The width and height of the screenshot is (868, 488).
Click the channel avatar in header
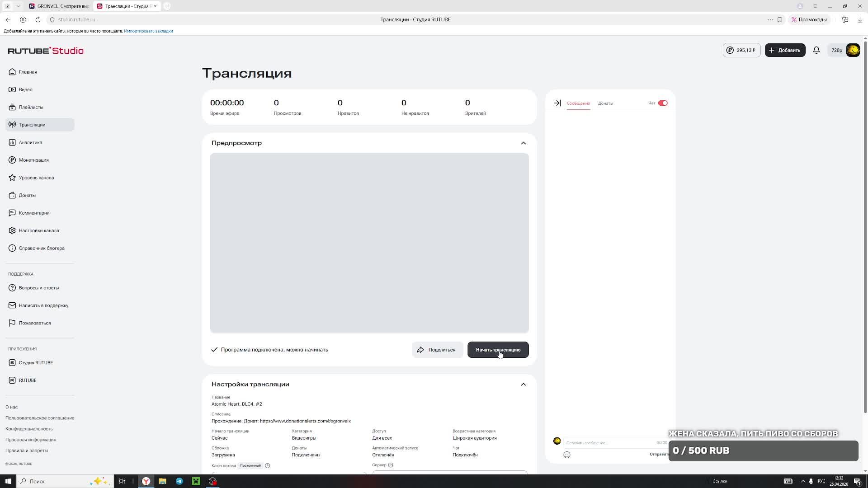853,50
